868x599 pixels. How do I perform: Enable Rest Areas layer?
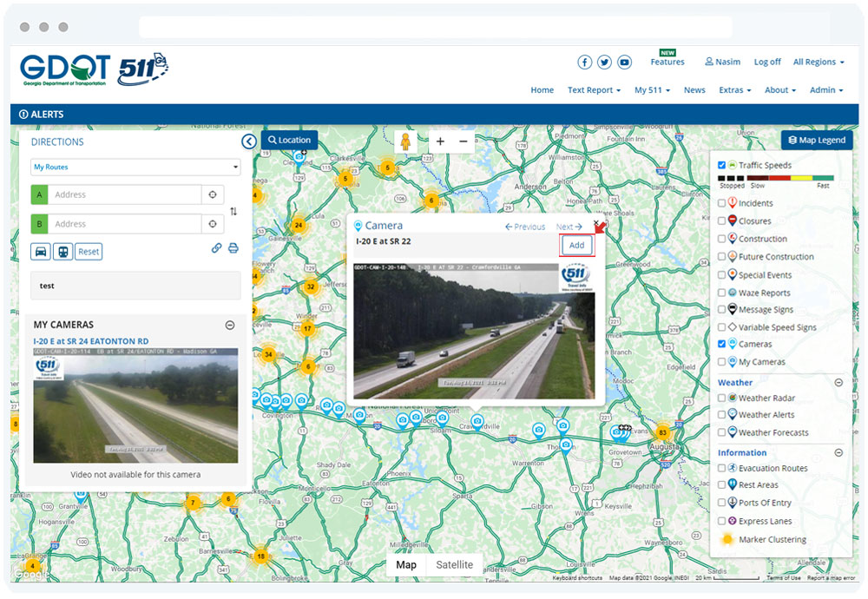[x=722, y=485]
